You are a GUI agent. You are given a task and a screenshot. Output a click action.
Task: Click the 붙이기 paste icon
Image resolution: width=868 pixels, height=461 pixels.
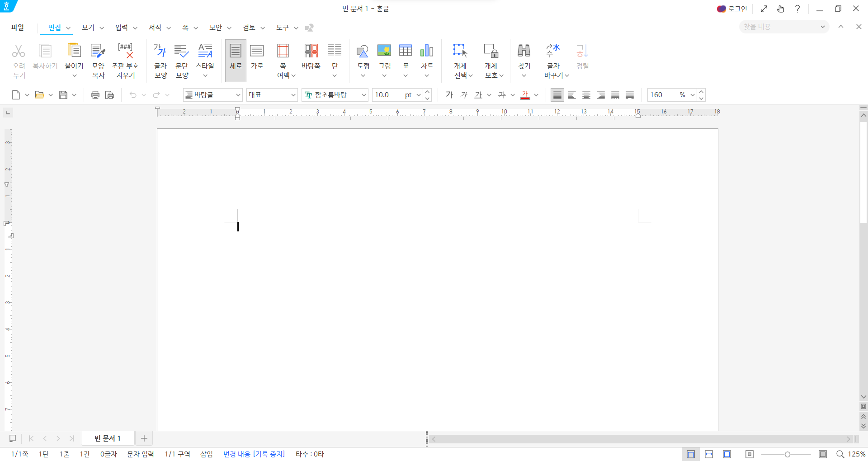point(74,51)
